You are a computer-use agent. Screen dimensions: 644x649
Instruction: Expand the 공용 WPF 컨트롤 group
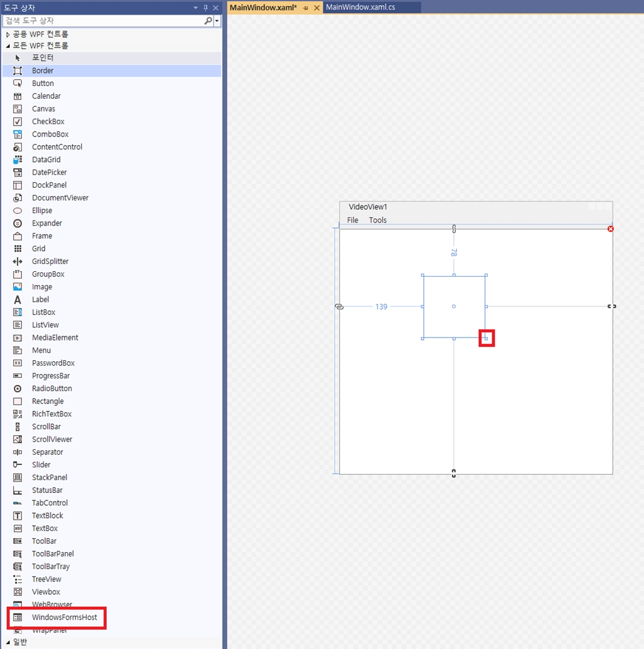[7, 34]
